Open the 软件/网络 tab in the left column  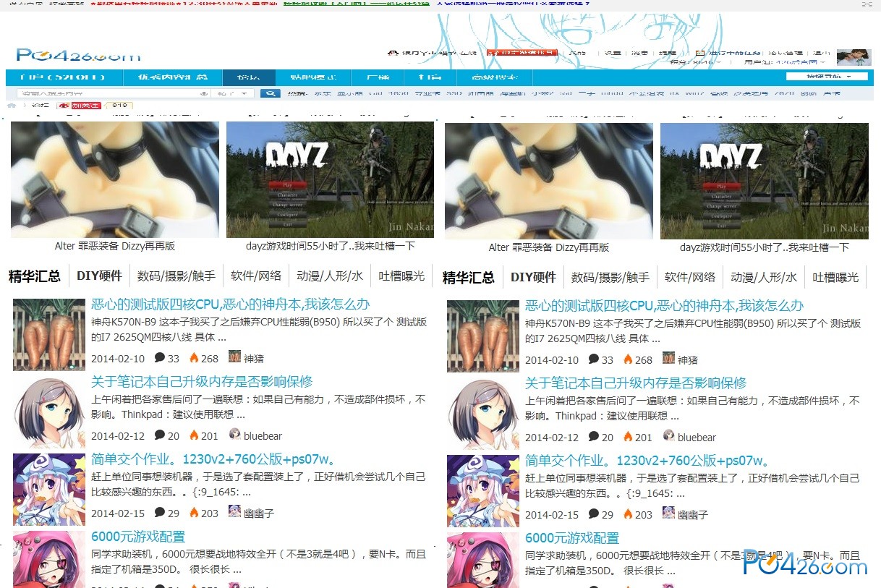tap(256, 276)
